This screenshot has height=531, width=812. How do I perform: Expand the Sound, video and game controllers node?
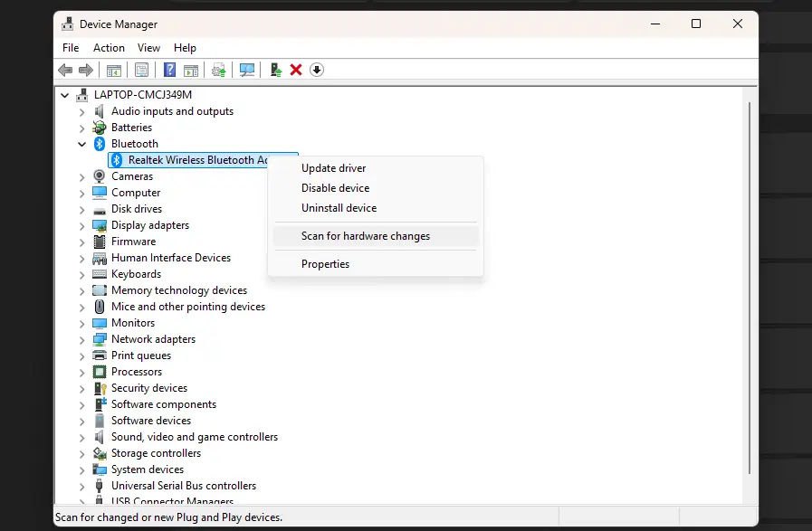click(81, 436)
